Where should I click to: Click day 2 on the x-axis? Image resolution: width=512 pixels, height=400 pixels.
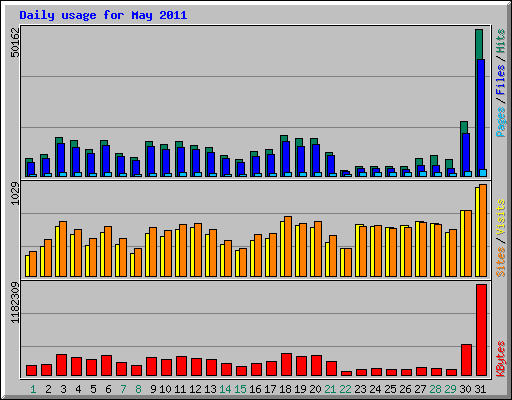click(48, 389)
